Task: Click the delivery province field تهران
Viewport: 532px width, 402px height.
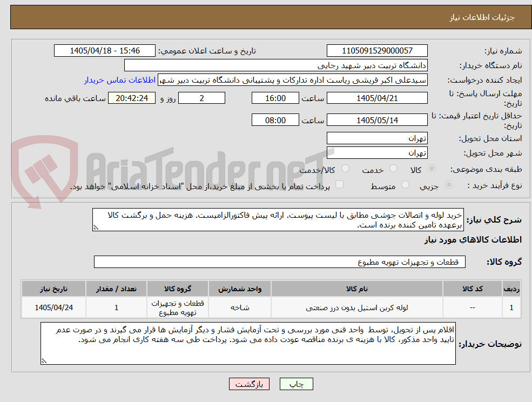Action: coord(377,138)
